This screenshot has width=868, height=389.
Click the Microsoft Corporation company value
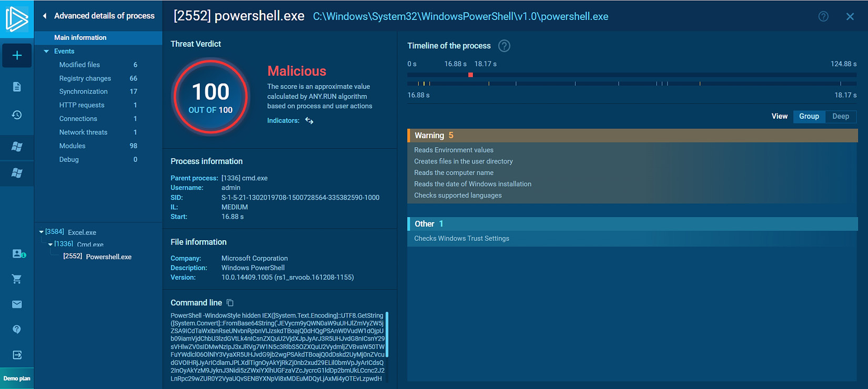[255, 259]
